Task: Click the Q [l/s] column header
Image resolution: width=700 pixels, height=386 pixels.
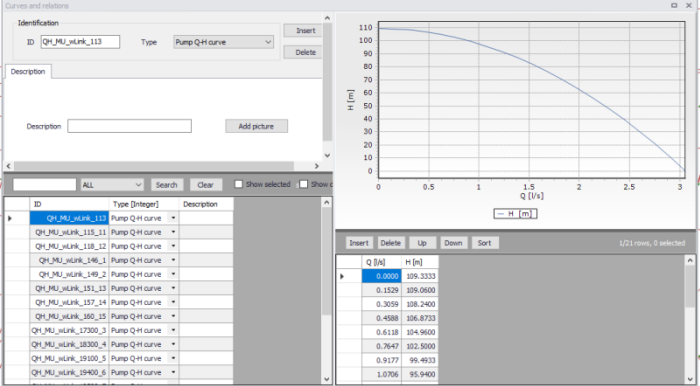Action: 381,262
